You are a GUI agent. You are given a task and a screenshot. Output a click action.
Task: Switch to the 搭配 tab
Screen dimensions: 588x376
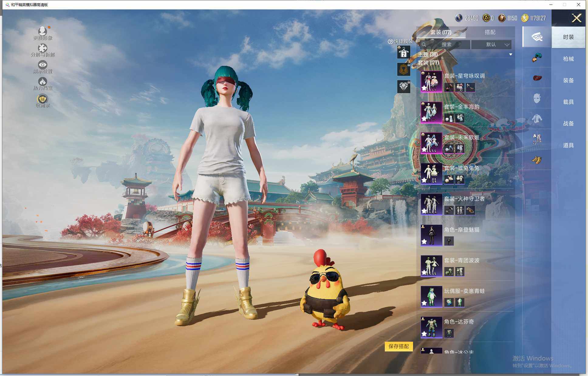(490, 32)
